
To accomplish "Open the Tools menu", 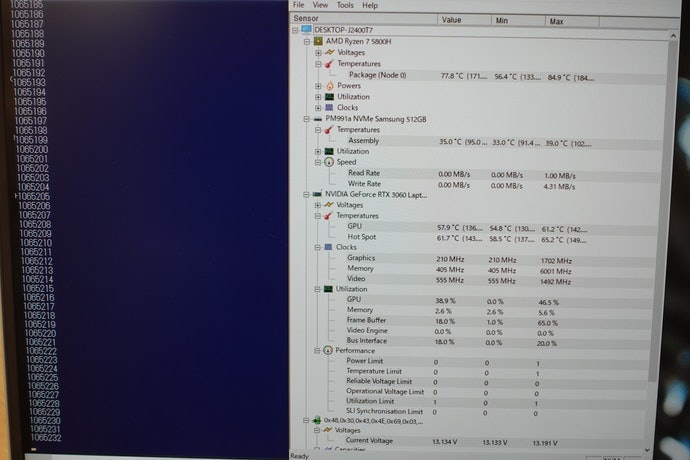I will tap(345, 5).
